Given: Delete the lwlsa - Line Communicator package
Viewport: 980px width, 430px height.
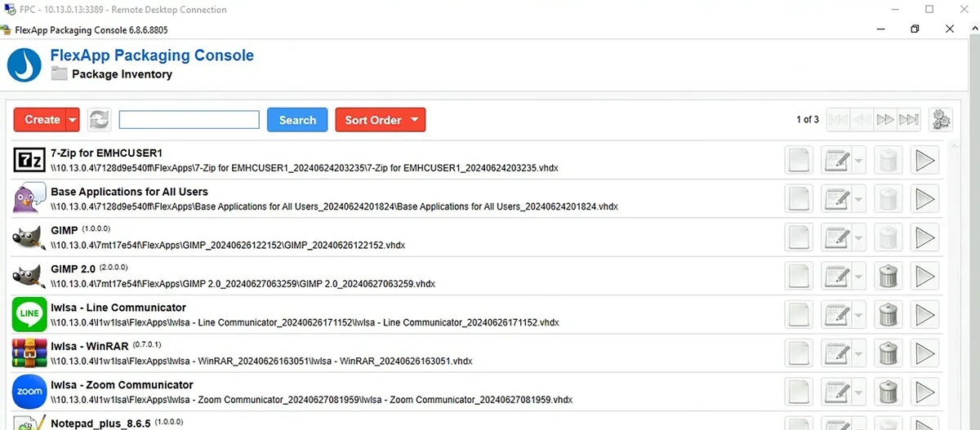Looking at the screenshot, I should (x=888, y=314).
